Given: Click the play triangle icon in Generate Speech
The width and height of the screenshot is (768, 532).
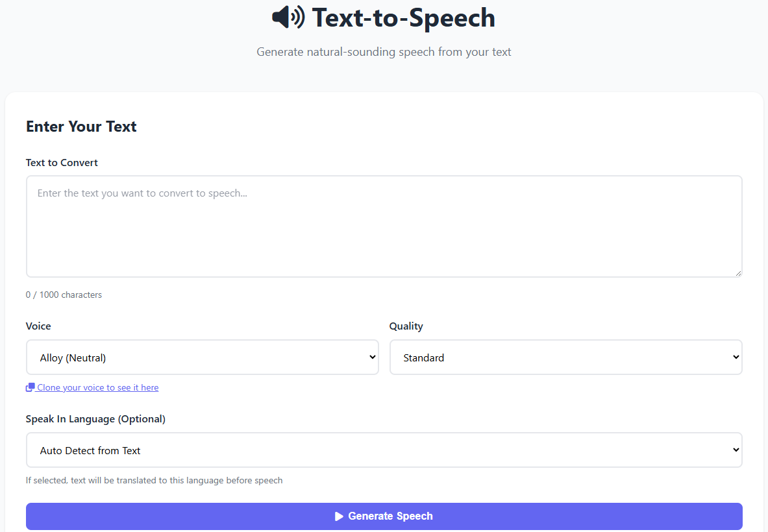Looking at the screenshot, I should [x=339, y=516].
